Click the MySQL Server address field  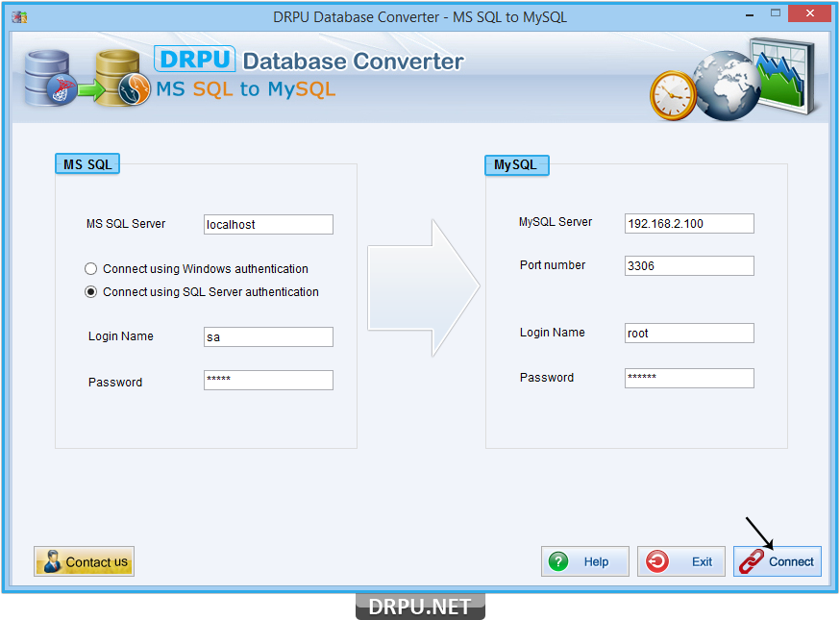689,223
